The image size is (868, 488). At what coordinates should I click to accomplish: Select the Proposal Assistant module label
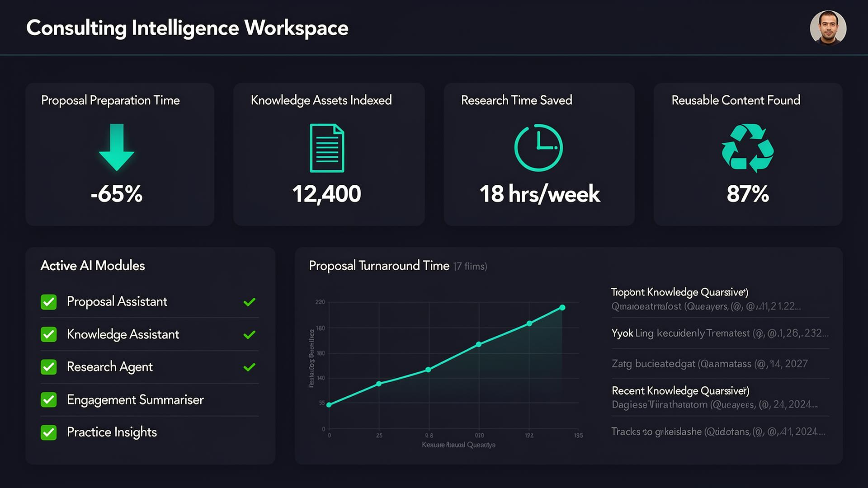point(117,302)
